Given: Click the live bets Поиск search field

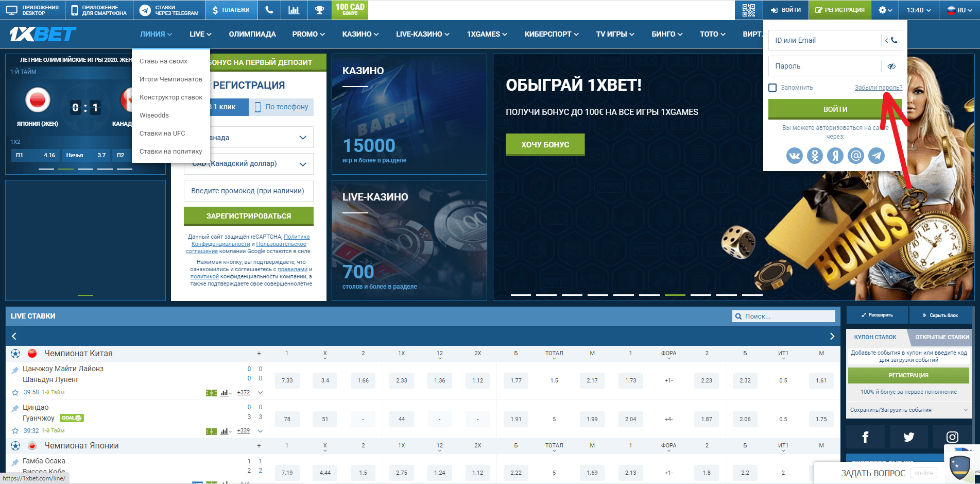Looking at the screenshot, I should (x=784, y=316).
